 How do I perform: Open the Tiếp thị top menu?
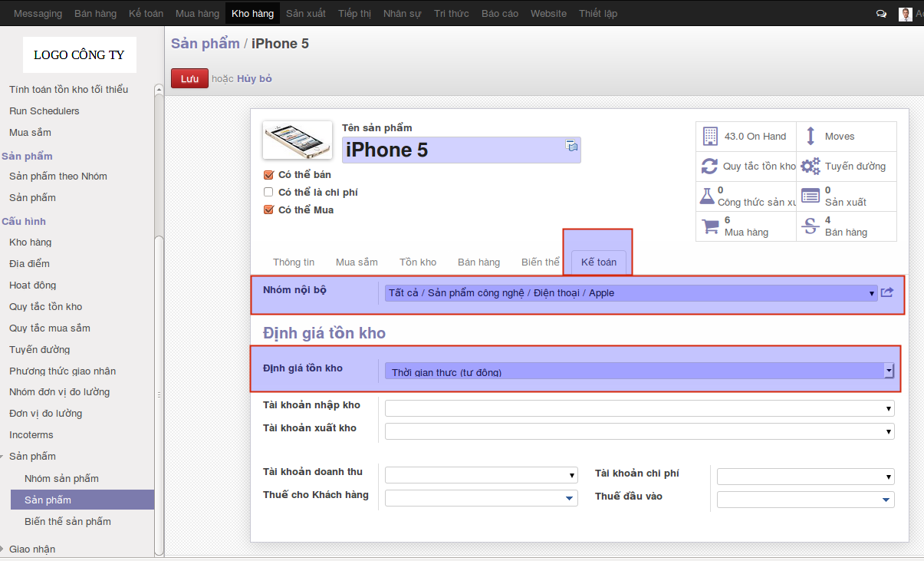(354, 14)
